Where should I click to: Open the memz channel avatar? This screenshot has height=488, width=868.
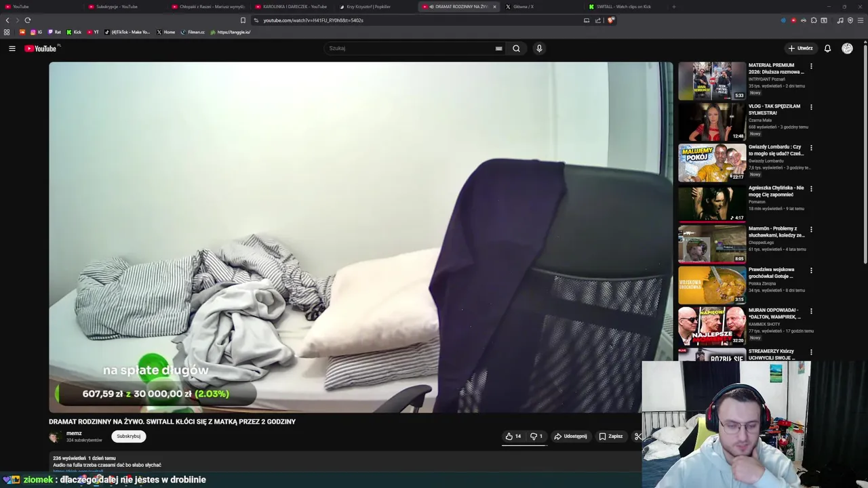coord(55,436)
